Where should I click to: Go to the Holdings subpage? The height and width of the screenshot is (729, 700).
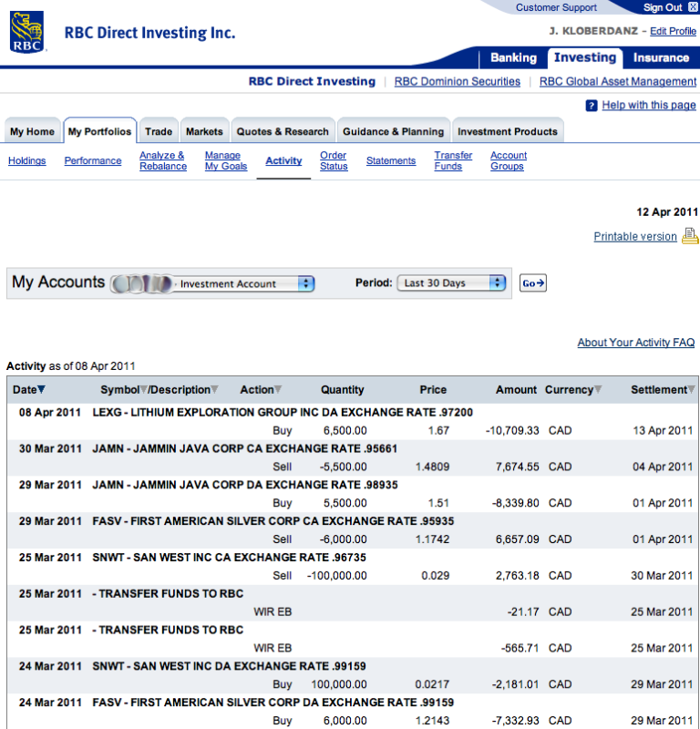[x=27, y=160]
